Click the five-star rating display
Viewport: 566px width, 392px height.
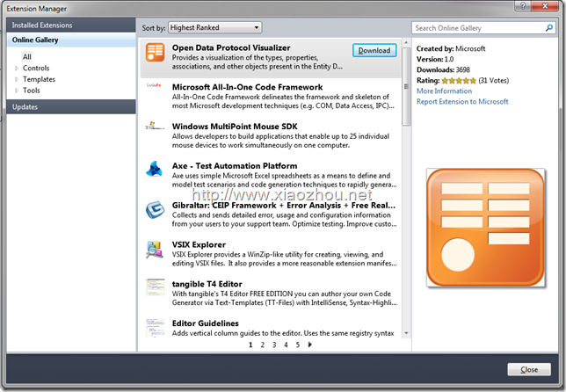459,81
